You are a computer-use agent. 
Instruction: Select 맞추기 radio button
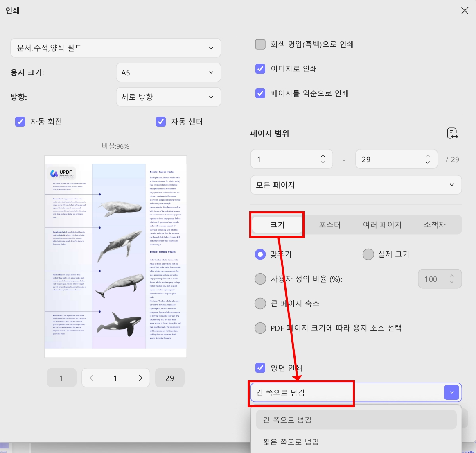click(x=260, y=254)
